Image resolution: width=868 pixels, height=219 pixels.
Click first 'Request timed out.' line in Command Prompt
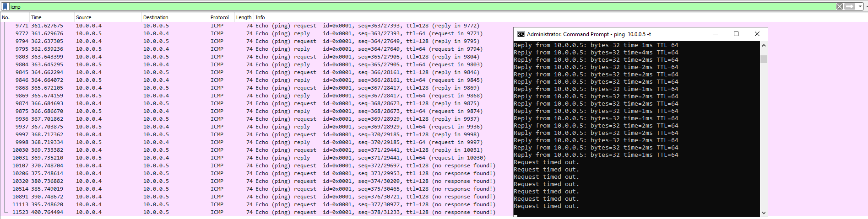point(547,162)
